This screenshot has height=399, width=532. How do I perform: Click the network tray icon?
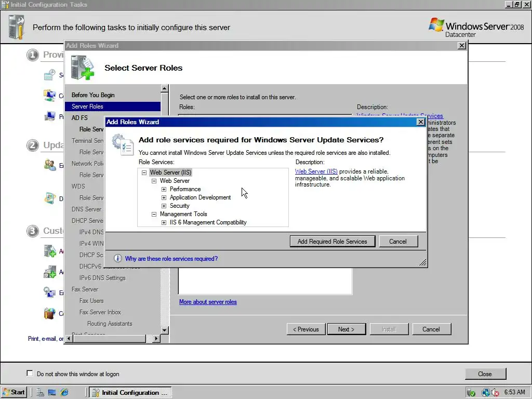[486, 393]
